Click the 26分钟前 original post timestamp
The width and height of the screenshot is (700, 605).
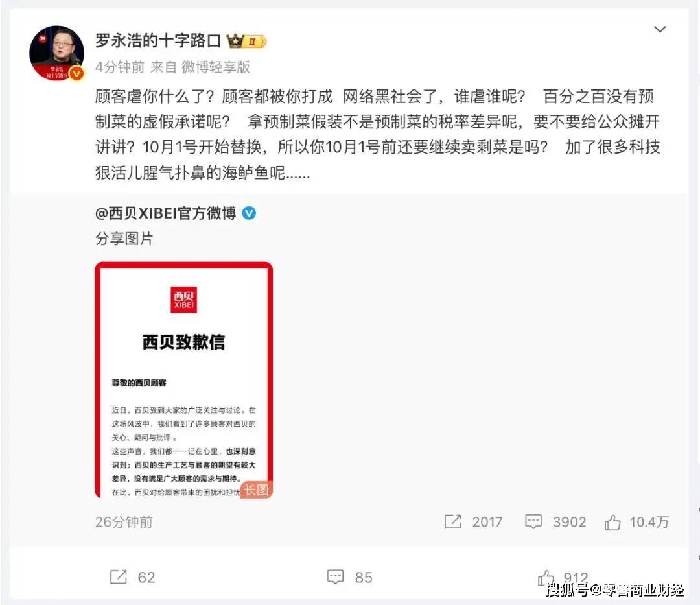click(x=124, y=521)
